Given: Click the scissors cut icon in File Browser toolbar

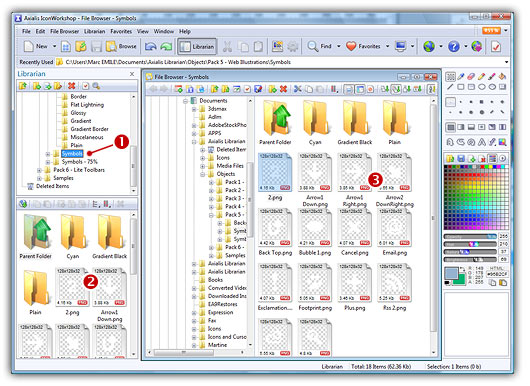Looking at the screenshot, I should 297,89.
